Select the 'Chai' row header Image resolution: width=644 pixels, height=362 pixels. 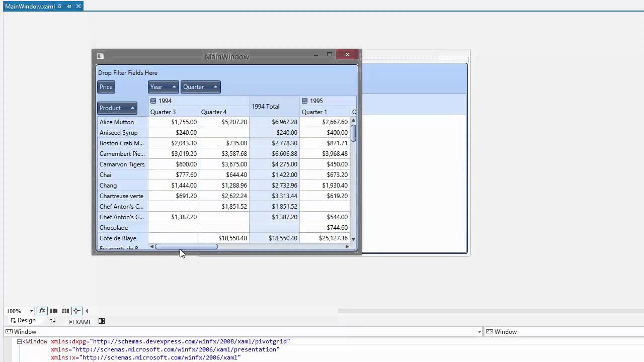123,175
